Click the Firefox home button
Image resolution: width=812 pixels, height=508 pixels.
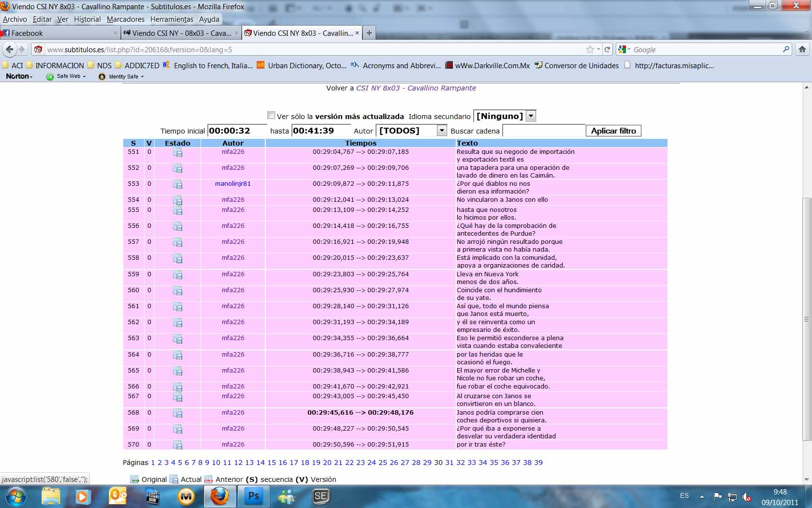point(802,49)
